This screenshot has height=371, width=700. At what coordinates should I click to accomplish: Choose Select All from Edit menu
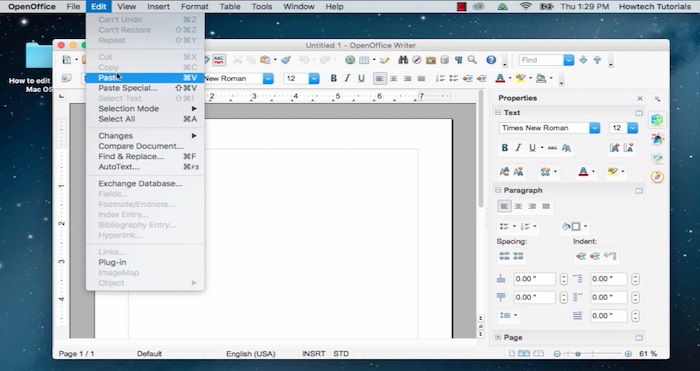click(145, 119)
